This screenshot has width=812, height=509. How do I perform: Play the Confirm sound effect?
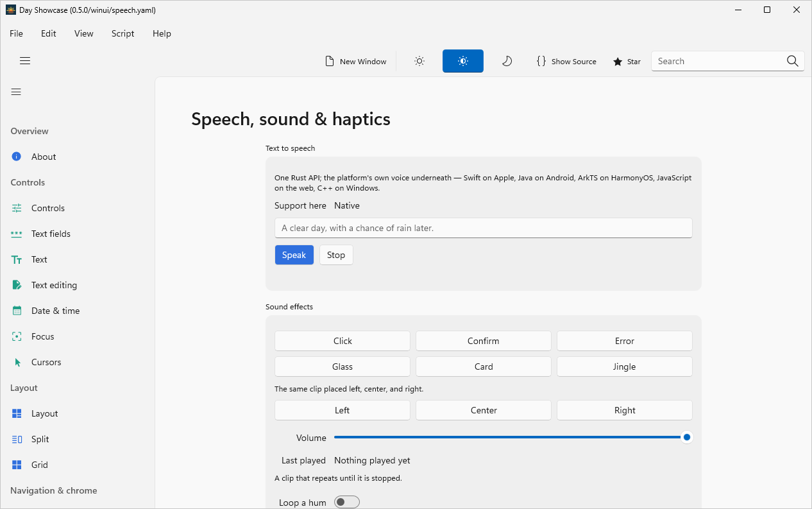pyautogui.click(x=484, y=341)
